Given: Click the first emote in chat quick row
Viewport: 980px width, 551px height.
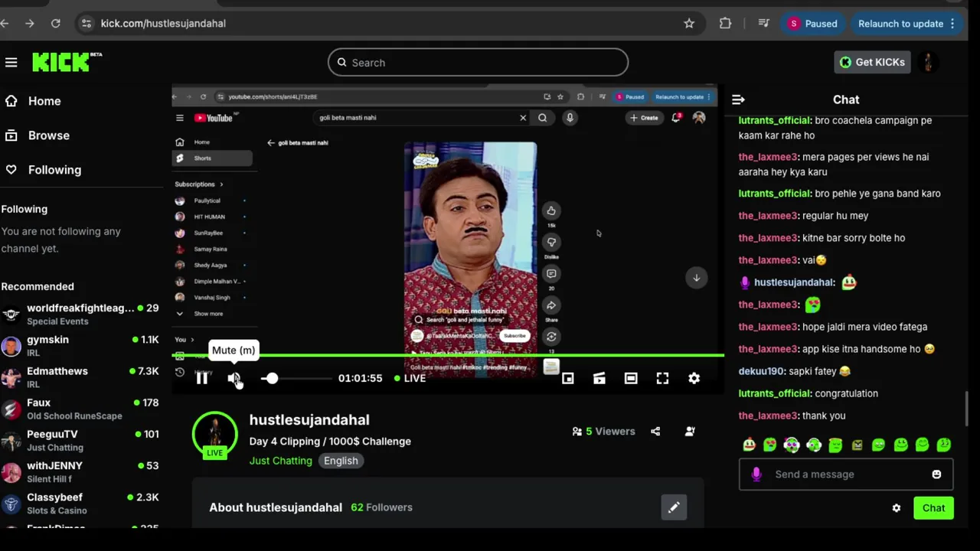Looking at the screenshot, I should pos(749,445).
